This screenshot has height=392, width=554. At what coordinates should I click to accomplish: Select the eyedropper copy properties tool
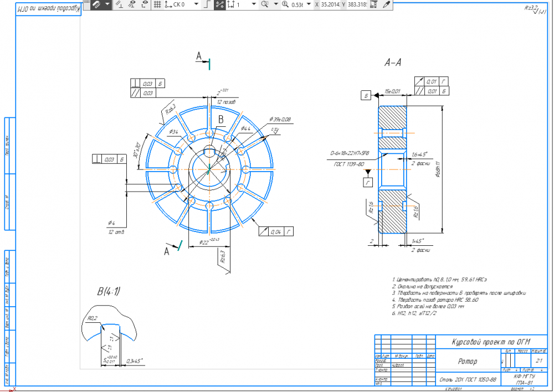point(386,4)
